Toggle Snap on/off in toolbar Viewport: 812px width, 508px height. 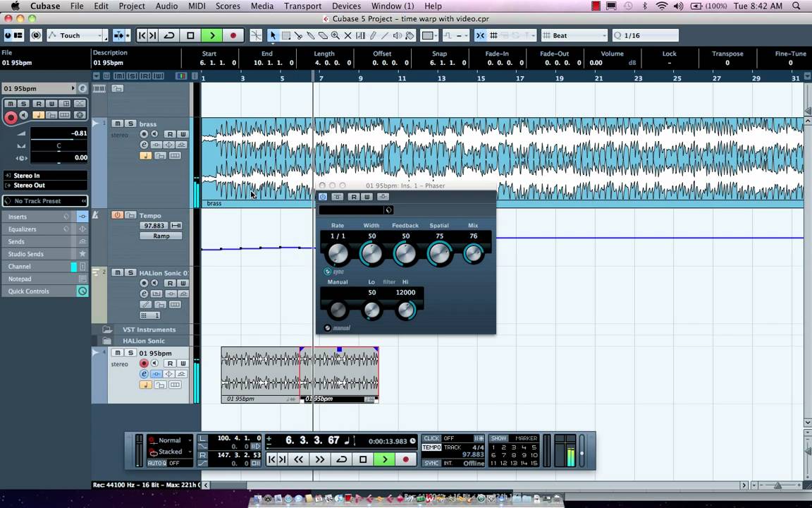(x=480, y=35)
